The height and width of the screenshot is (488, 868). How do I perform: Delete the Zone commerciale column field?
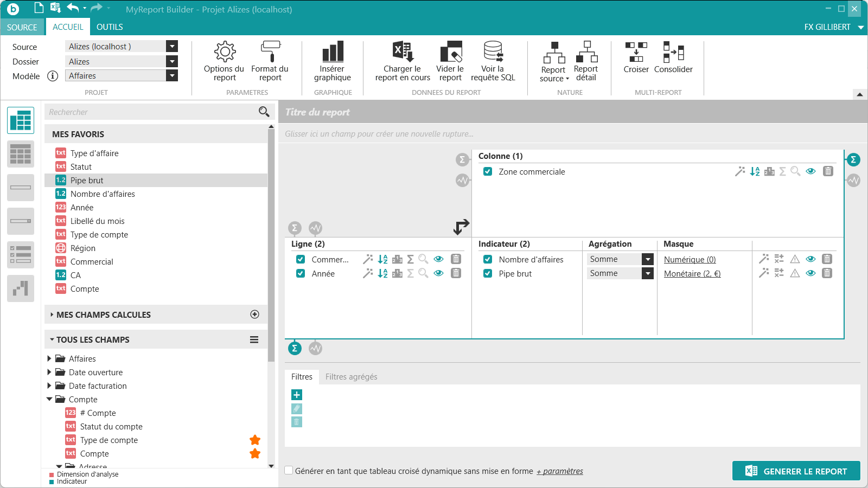pos(828,171)
